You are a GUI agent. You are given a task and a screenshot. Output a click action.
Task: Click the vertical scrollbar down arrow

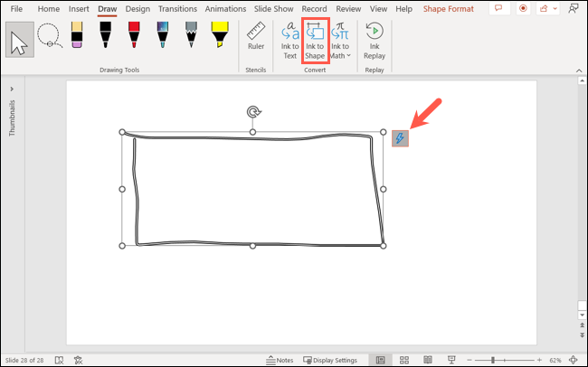[582, 315]
